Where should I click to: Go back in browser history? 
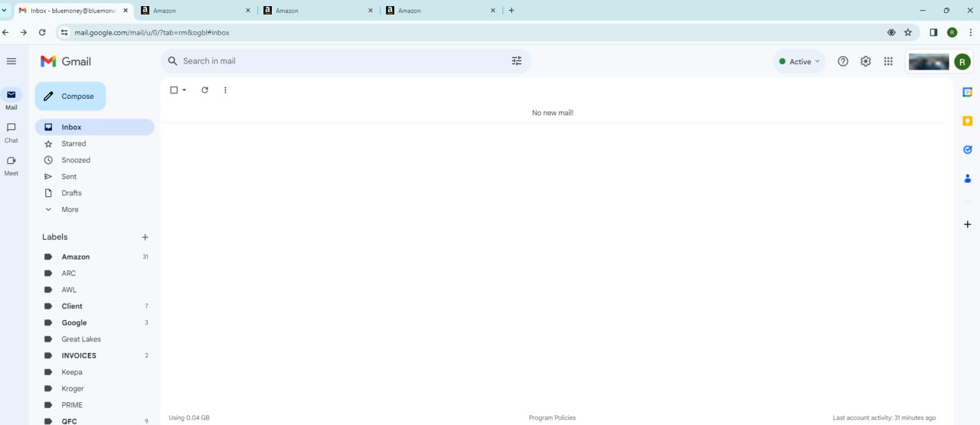pos(6,32)
